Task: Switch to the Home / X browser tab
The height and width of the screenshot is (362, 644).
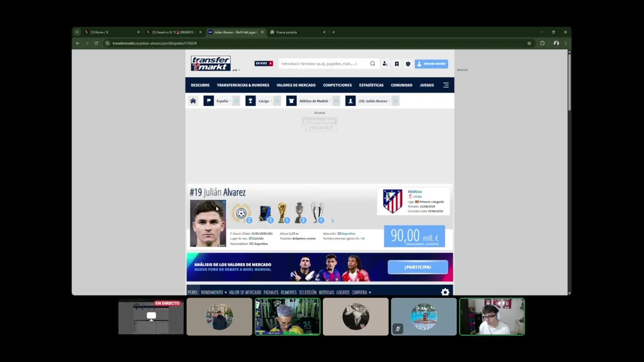Action: coord(112,32)
